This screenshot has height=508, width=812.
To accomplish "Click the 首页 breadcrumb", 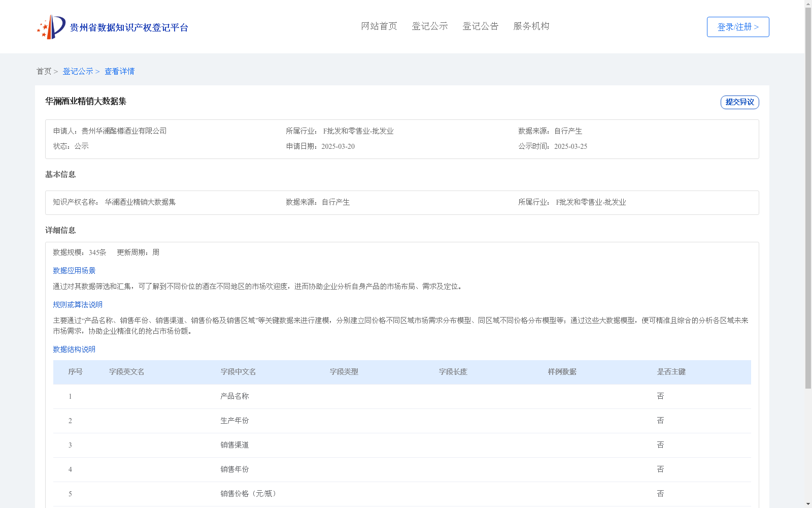I will (44, 71).
